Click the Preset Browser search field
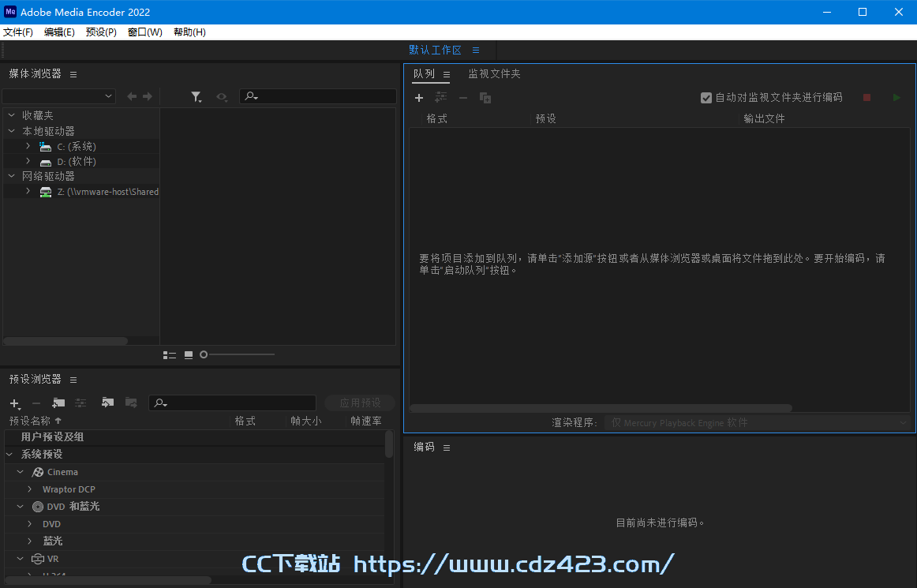917x588 pixels. [233, 403]
